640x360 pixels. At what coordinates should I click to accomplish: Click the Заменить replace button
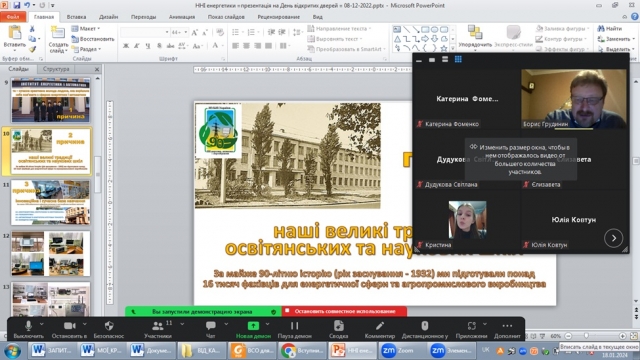[x=616, y=39]
